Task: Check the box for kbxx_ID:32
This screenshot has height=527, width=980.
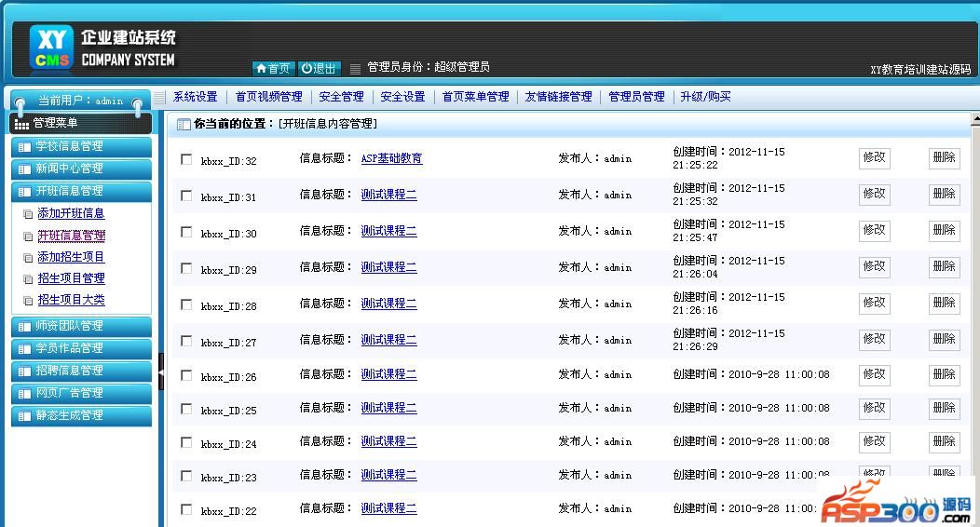Action: coord(186,159)
